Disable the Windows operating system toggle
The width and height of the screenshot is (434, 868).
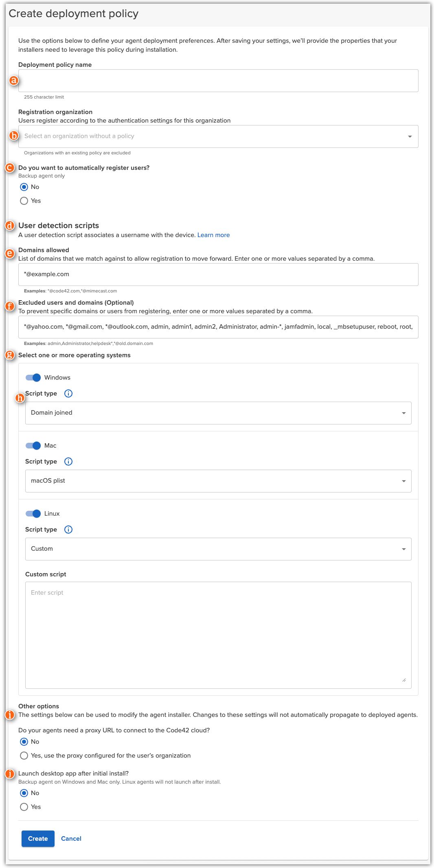click(x=35, y=377)
